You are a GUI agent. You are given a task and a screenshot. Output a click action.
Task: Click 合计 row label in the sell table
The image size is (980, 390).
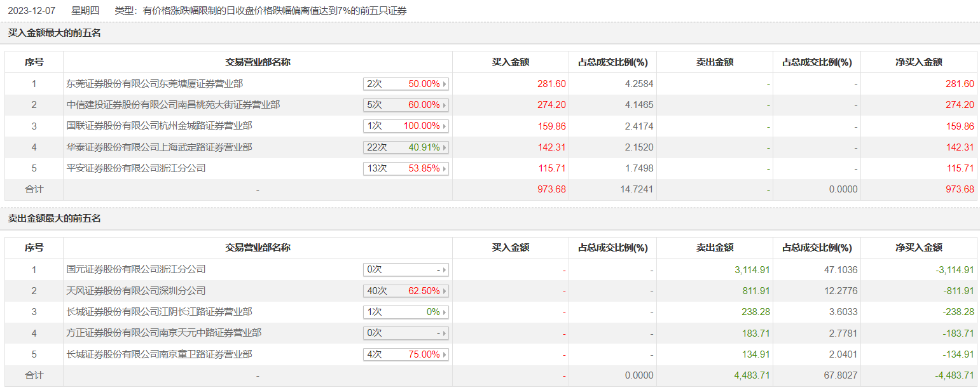click(34, 375)
